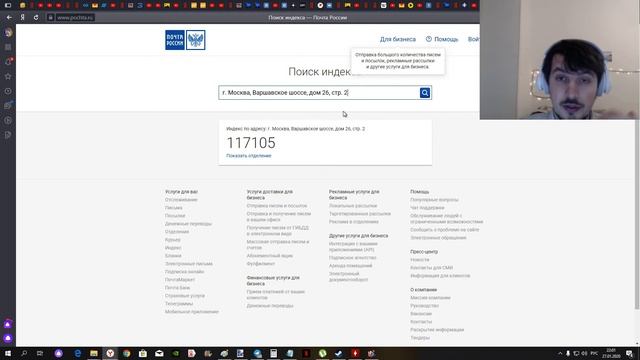Image resolution: width=640 pixels, height=360 pixels.
Task: Open the Calculator from the taskbar
Action: (273, 353)
